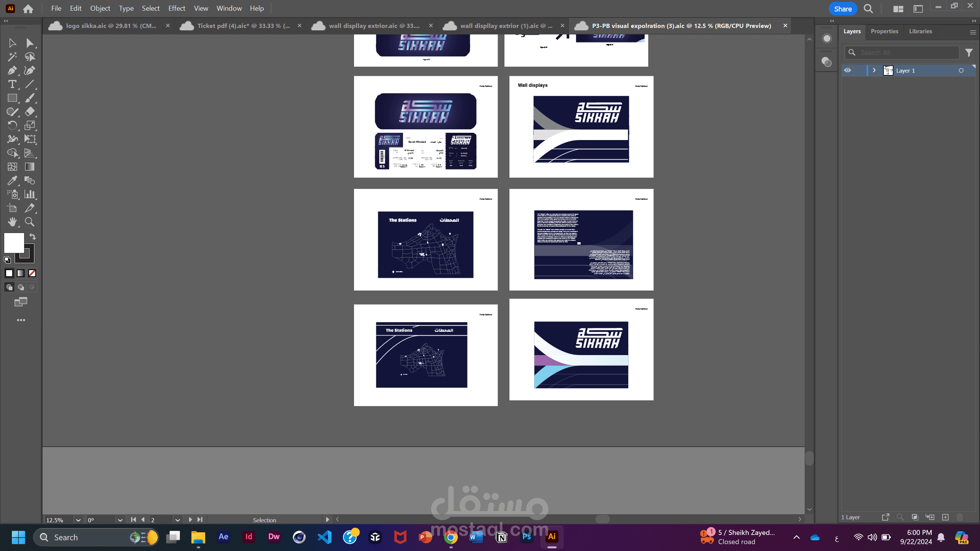
Task: Open the Effect menu
Action: [176, 8]
